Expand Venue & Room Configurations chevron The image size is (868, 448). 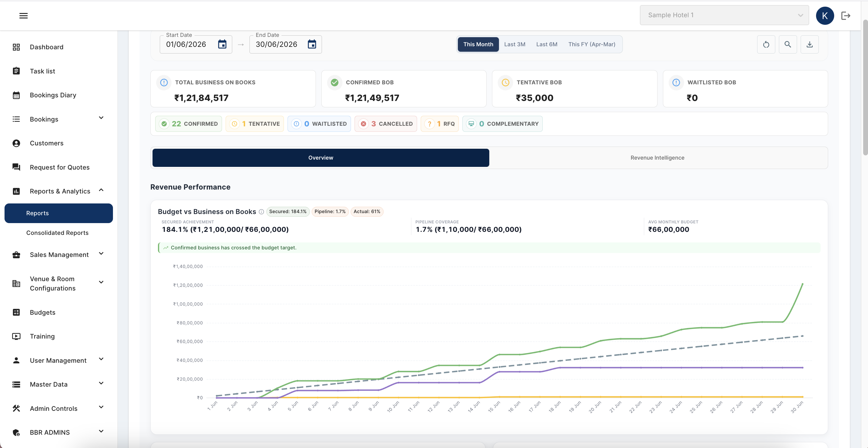click(101, 282)
